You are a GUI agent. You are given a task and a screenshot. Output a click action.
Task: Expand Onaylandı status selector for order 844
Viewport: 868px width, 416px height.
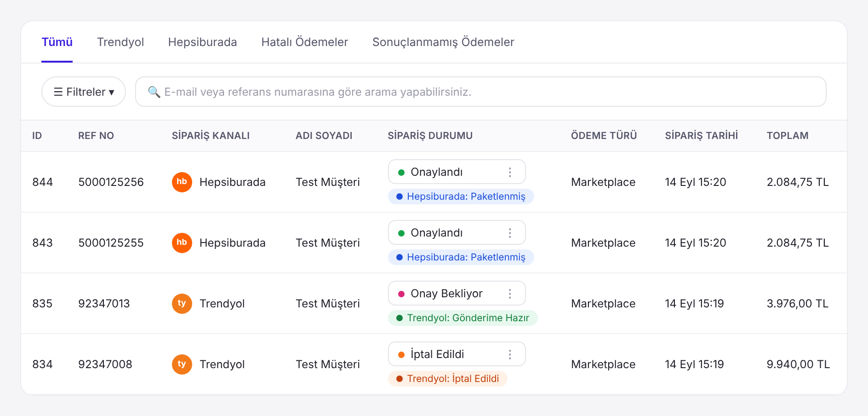tap(457, 172)
